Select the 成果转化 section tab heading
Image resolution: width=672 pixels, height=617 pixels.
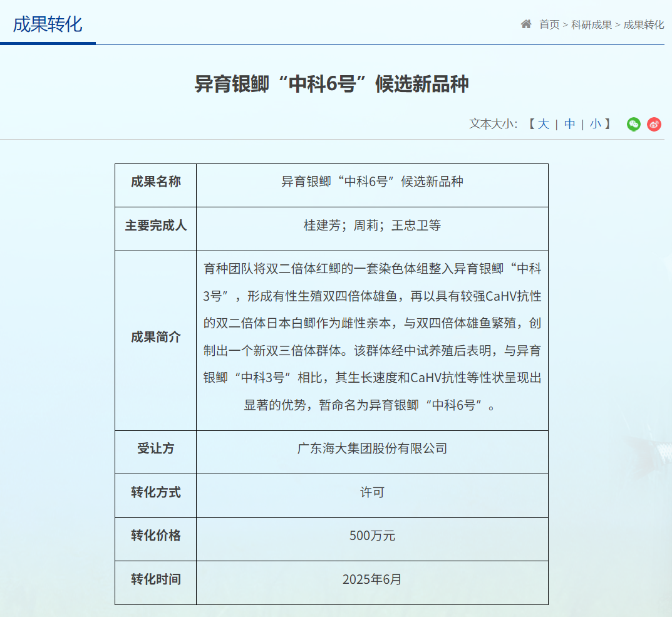point(48,24)
